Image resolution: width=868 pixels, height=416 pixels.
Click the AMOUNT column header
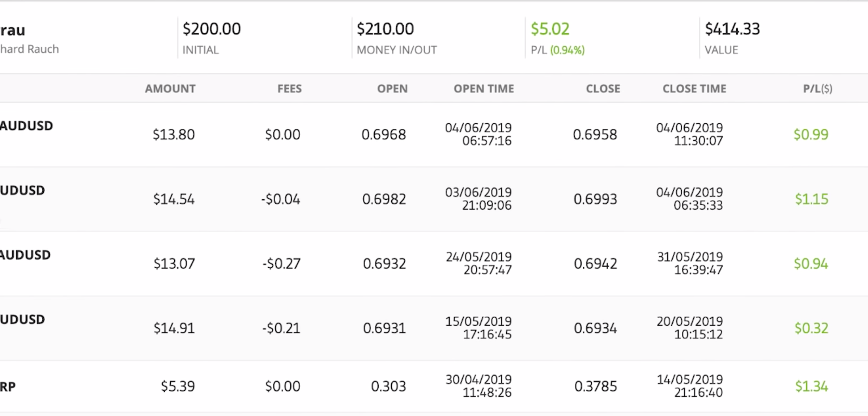pyautogui.click(x=170, y=89)
